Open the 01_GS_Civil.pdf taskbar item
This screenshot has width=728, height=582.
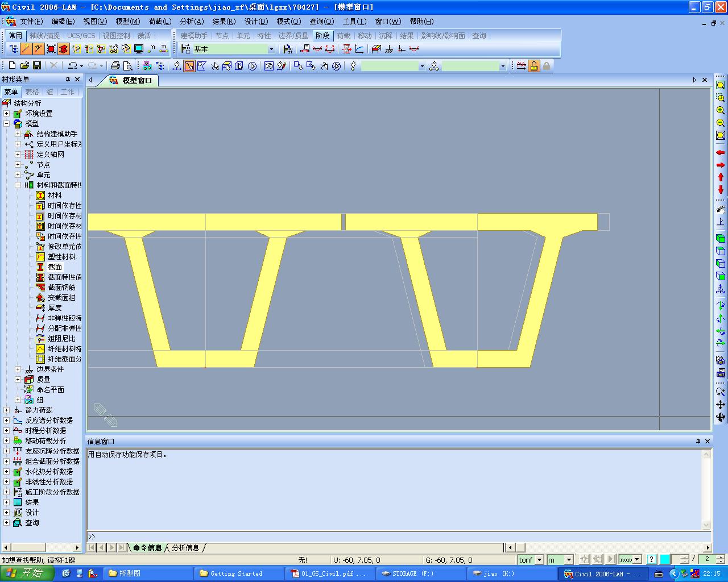[x=330, y=573]
